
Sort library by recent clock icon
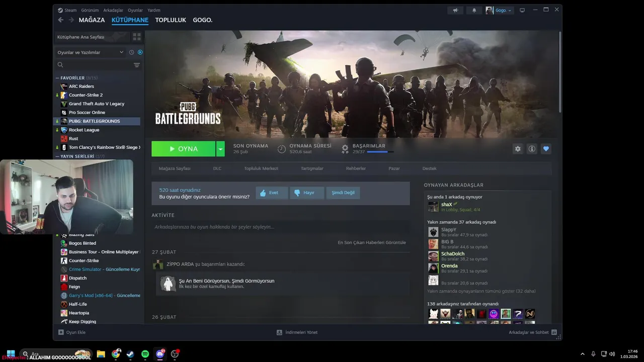coord(132,52)
